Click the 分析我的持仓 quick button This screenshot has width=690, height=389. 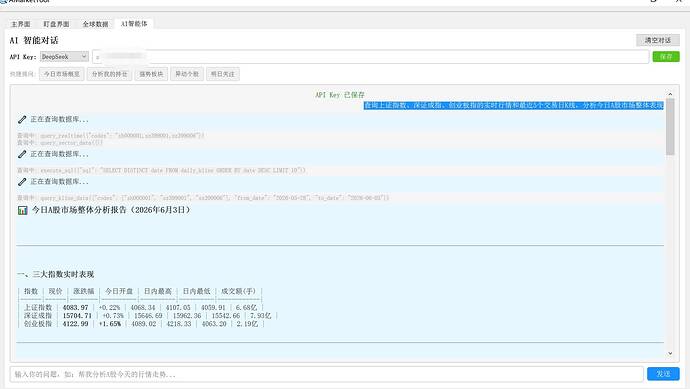(109, 74)
